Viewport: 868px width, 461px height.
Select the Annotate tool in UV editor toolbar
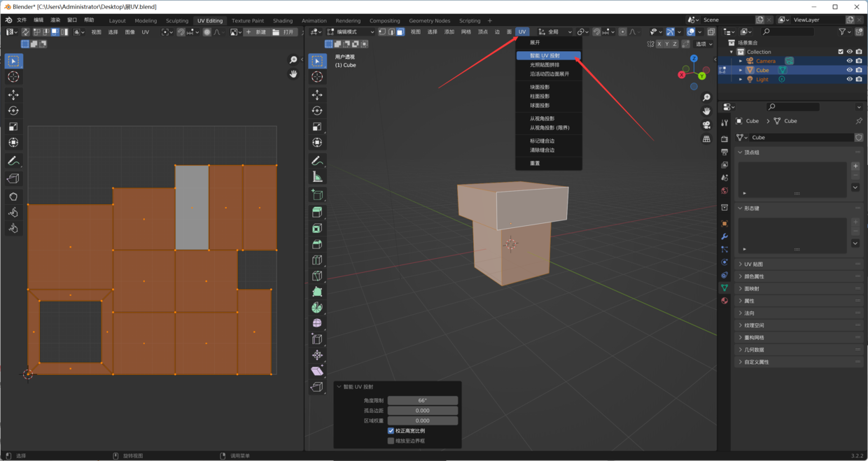(13, 160)
